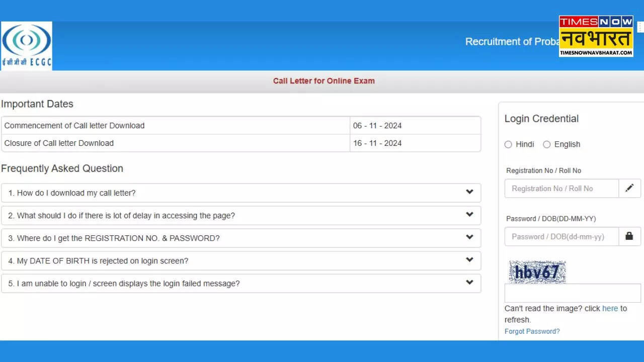Expand the FAQ about delay in accessing page
644x362 pixels.
point(121,216)
